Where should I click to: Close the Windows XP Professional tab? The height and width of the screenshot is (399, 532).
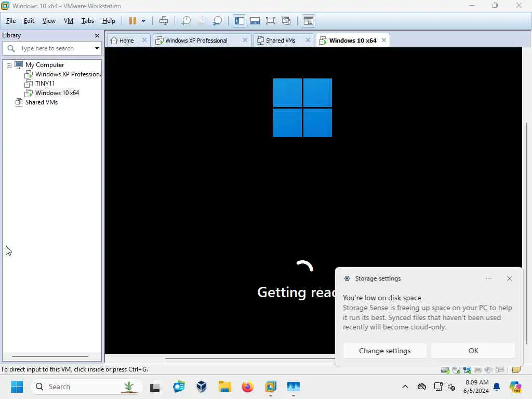pyautogui.click(x=245, y=40)
